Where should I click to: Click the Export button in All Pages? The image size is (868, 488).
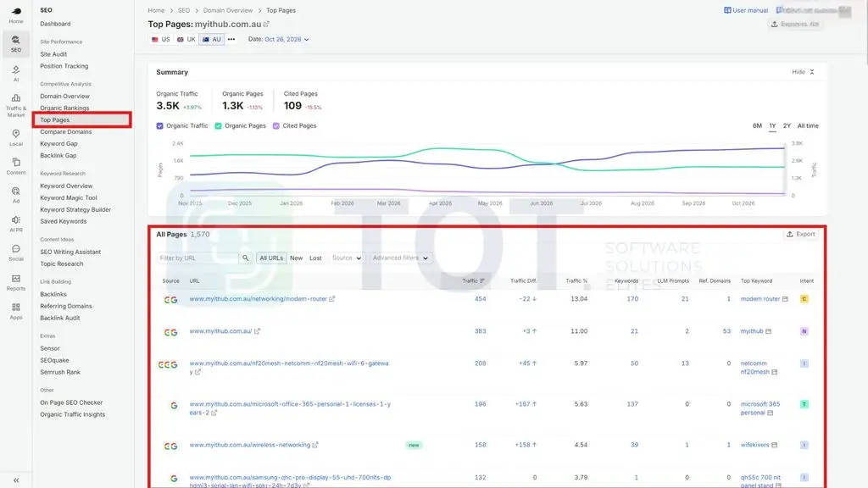pyautogui.click(x=800, y=234)
